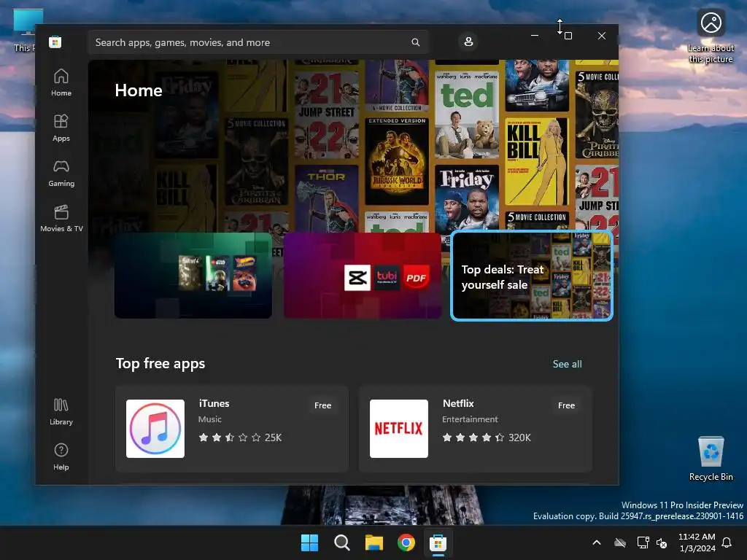Open the iTunes app icon

155,429
